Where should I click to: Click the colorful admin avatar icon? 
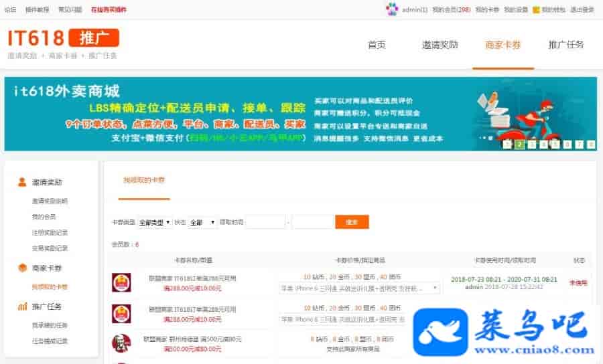[392, 9]
